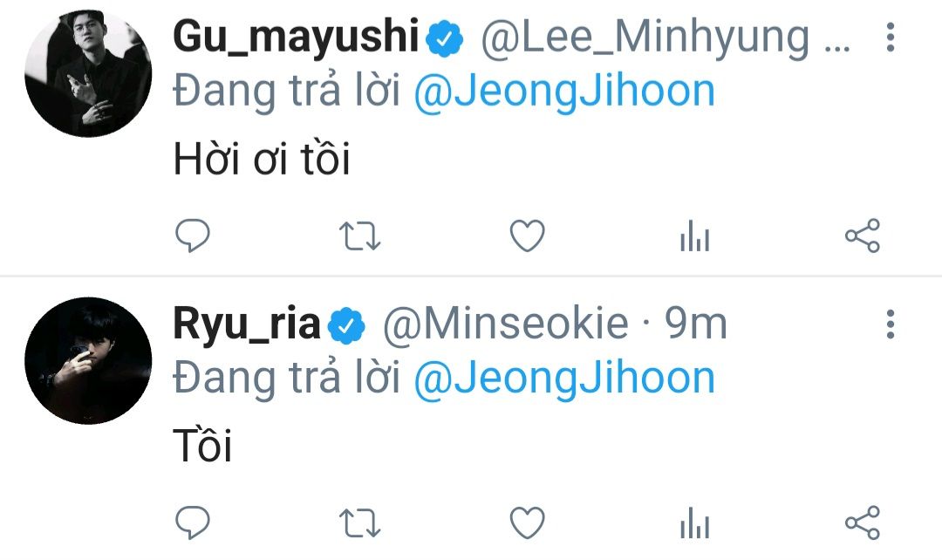The width and height of the screenshot is (942, 560).
Task: Open @JeongJihoon mention in second tweet
Action: [x=563, y=378]
